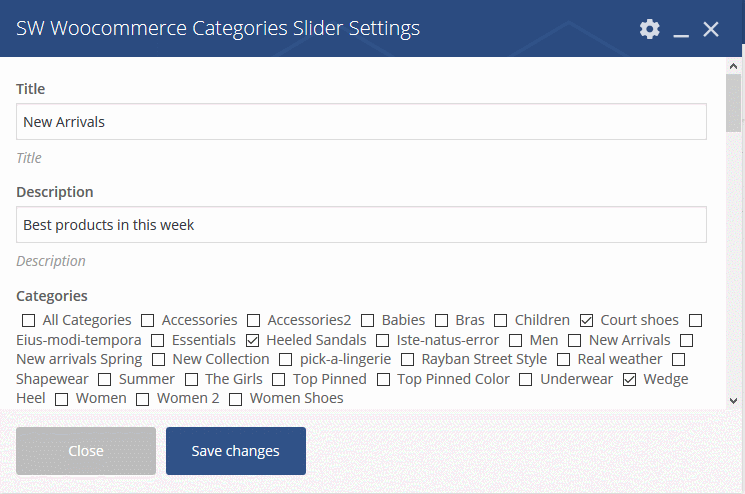Uncheck the Wedge Heel category checkbox
The width and height of the screenshot is (745, 494).
629,380
